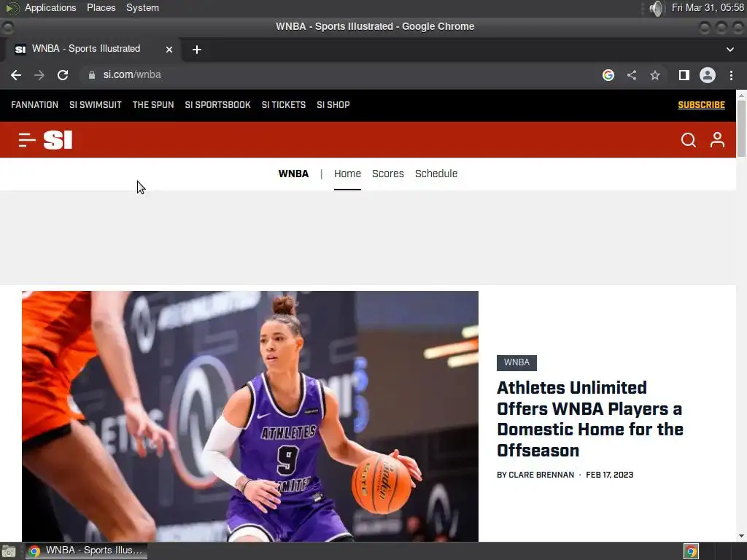Click the page vertical scrollbar thumb
The height and width of the screenshot is (560, 747).
coord(741,128)
